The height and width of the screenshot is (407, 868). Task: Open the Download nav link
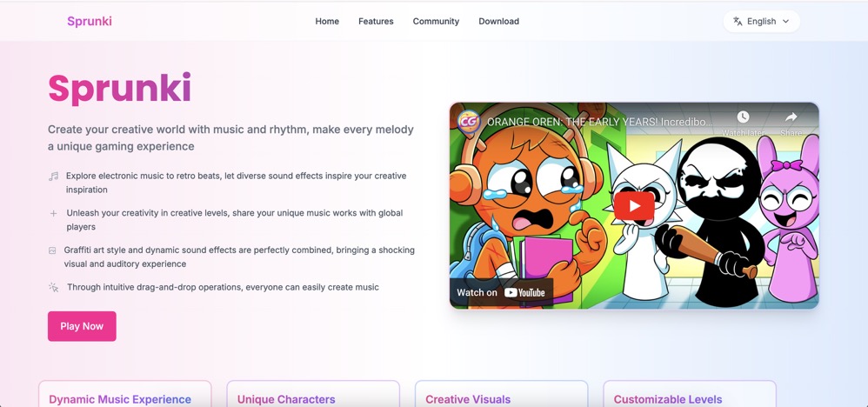point(498,21)
